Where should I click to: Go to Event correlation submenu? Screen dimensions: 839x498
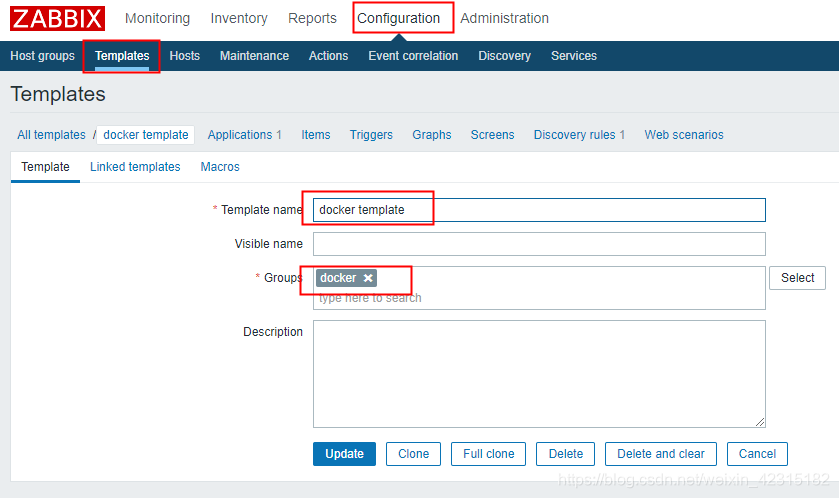pyautogui.click(x=413, y=56)
